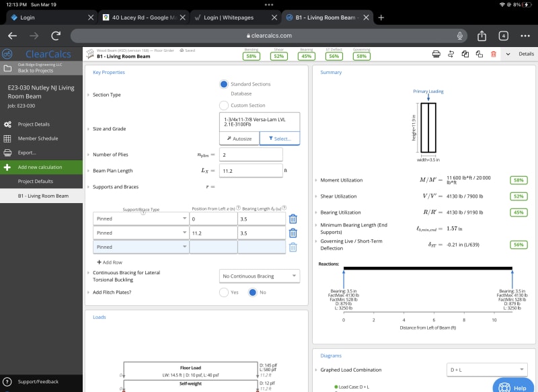
Task: Open the browser three-dots menu
Action: (x=525, y=36)
